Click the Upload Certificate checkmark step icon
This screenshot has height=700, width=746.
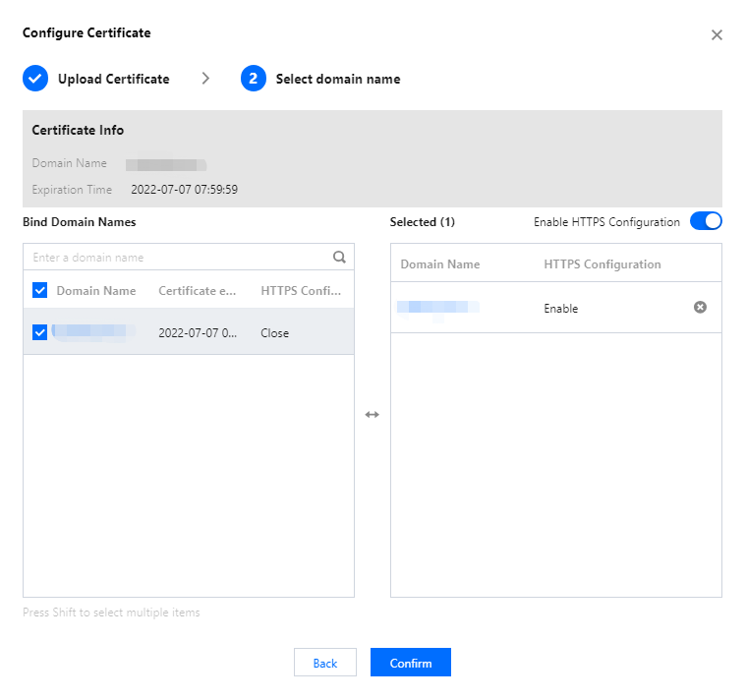pos(35,79)
